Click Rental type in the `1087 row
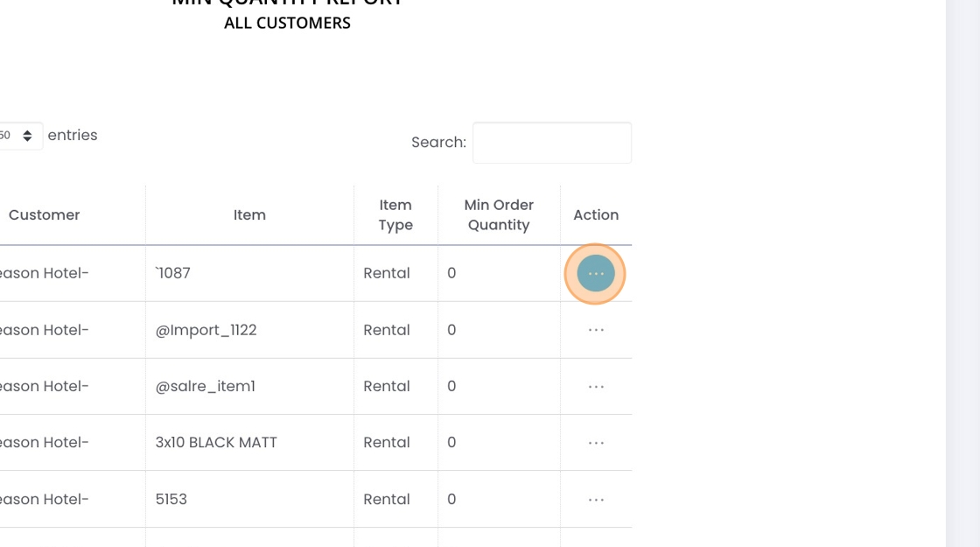 [x=387, y=273]
